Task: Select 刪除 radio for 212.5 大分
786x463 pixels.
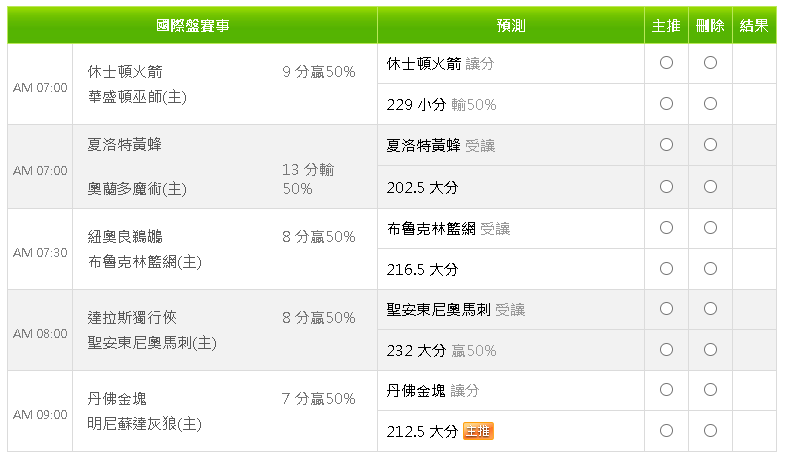Action: point(710,431)
